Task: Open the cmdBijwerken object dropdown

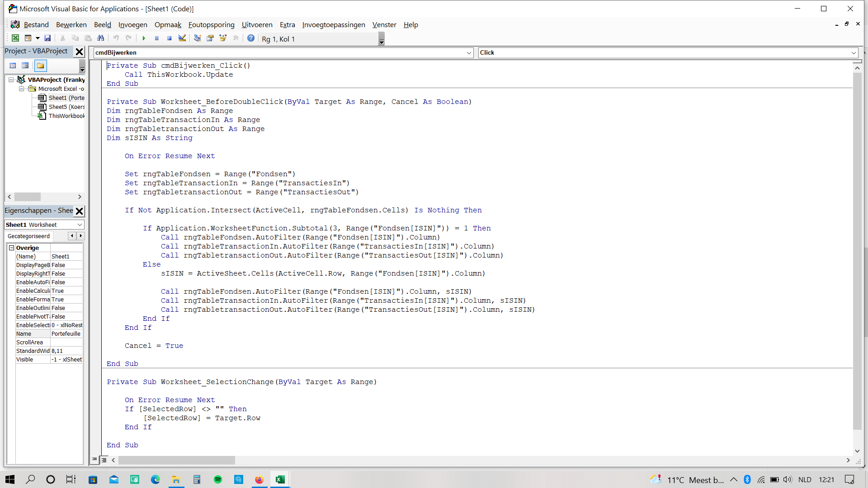Action: tap(469, 53)
